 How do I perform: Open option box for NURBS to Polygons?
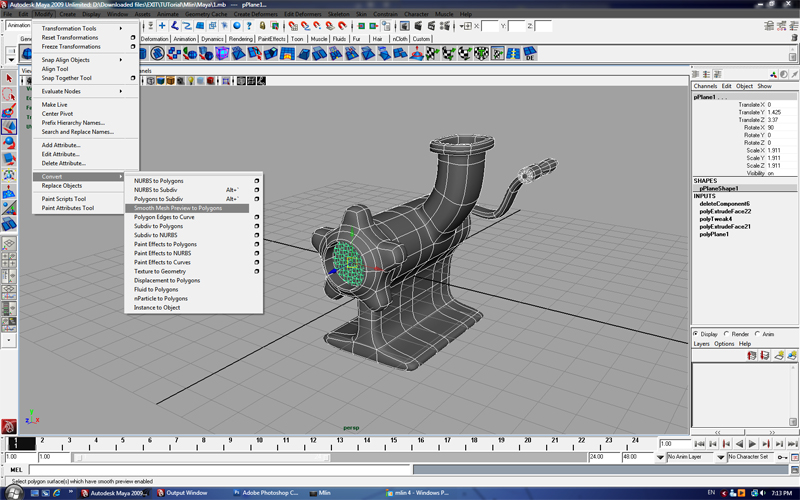coord(257,181)
